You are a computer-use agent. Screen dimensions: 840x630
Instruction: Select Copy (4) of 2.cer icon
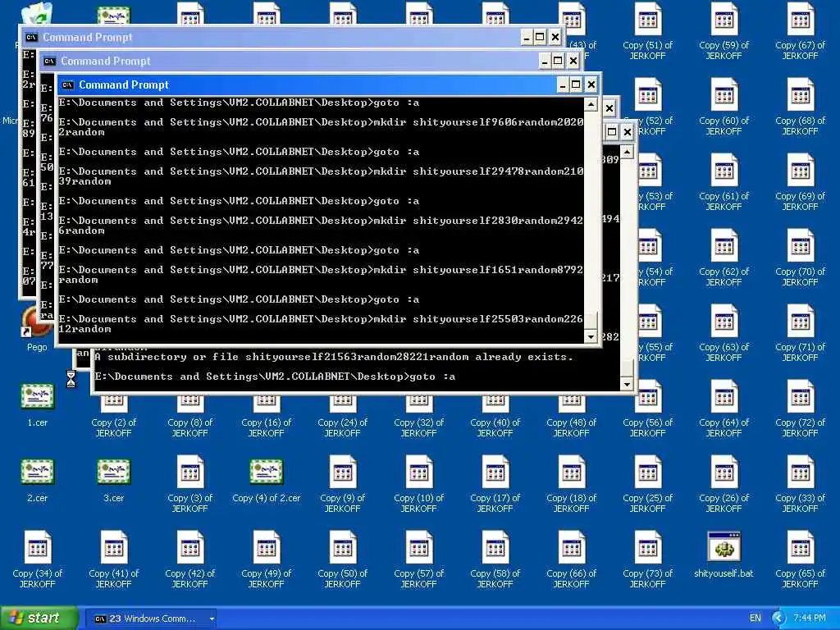click(267, 471)
